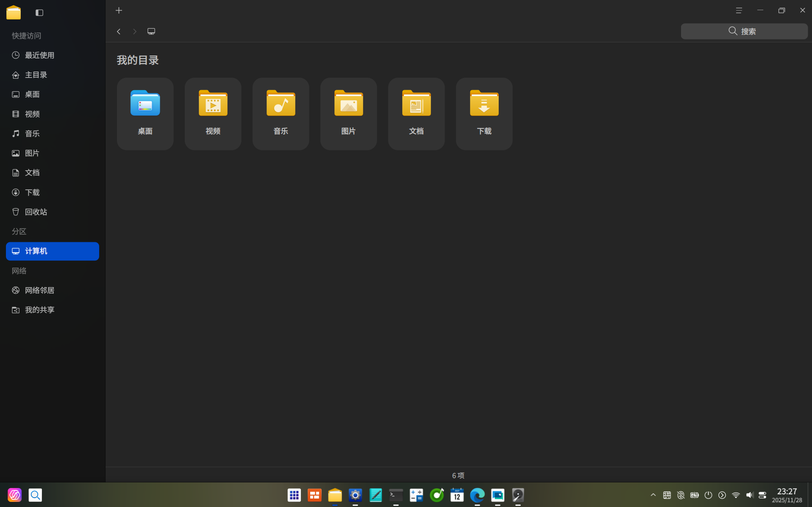Select 桌面 in the sidebar
The height and width of the screenshot is (507, 812).
click(53, 94)
